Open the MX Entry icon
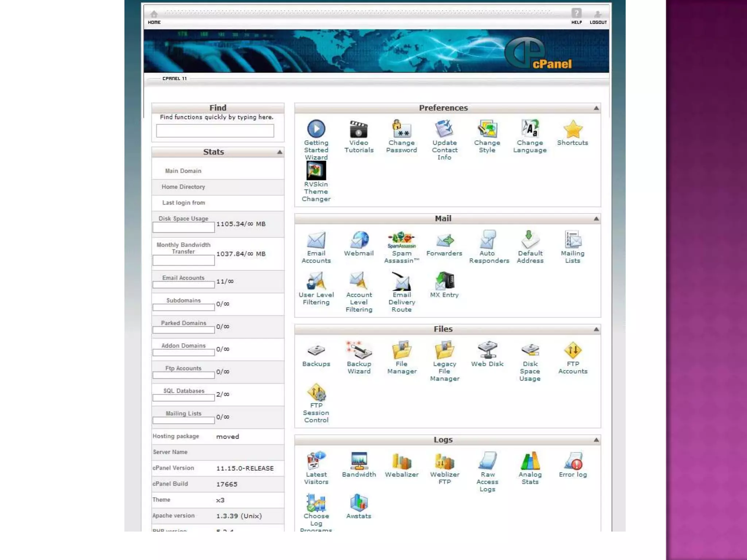Viewport: 747px width, 560px height. [444, 281]
